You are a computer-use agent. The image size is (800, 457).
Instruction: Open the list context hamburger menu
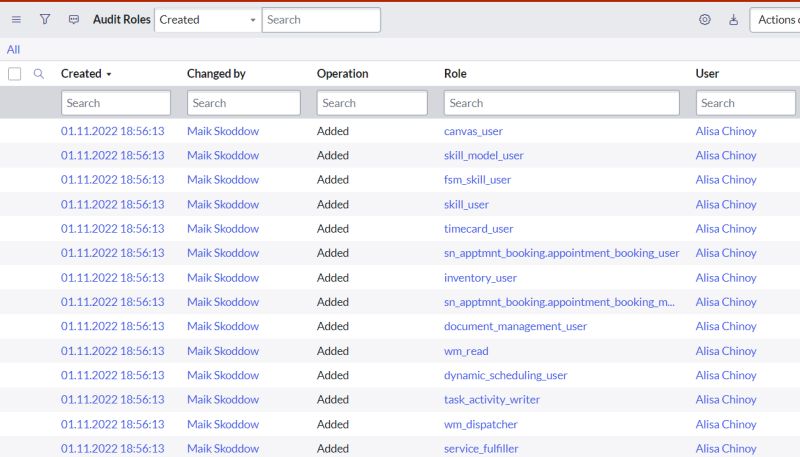click(x=16, y=19)
